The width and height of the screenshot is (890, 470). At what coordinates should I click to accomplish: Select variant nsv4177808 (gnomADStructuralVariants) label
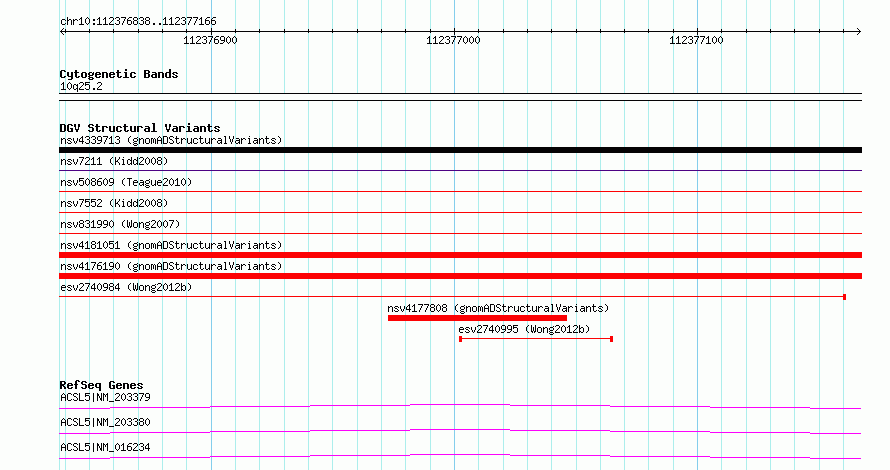pos(498,308)
